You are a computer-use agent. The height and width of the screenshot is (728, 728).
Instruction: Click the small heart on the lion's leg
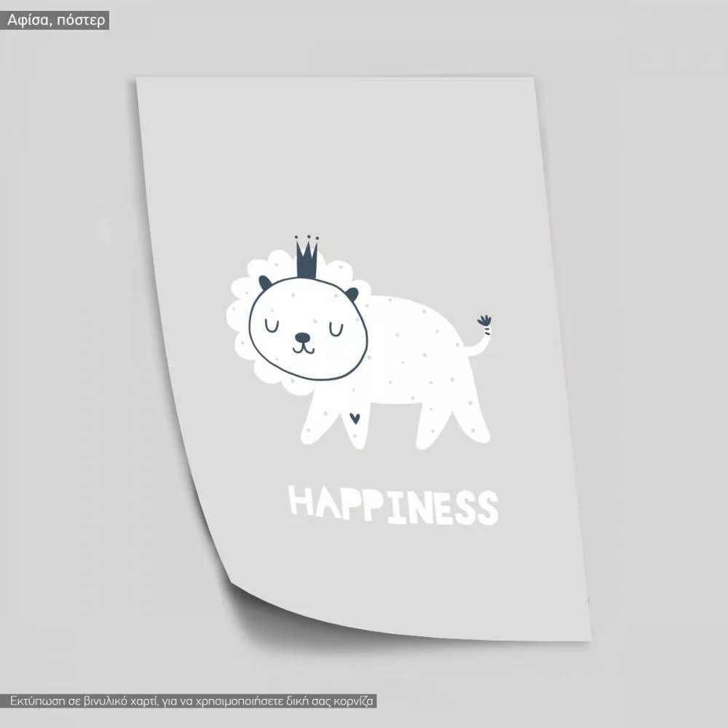354,418
